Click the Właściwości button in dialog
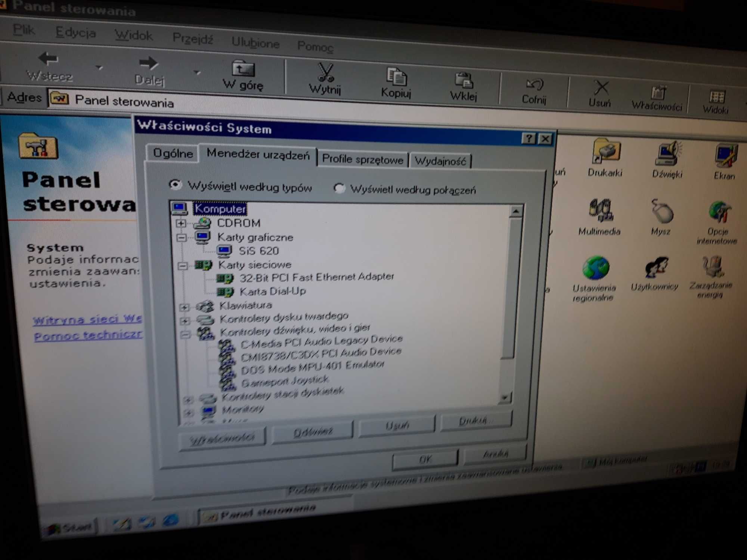This screenshot has width=747, height=560. click(x=222, y=439)
